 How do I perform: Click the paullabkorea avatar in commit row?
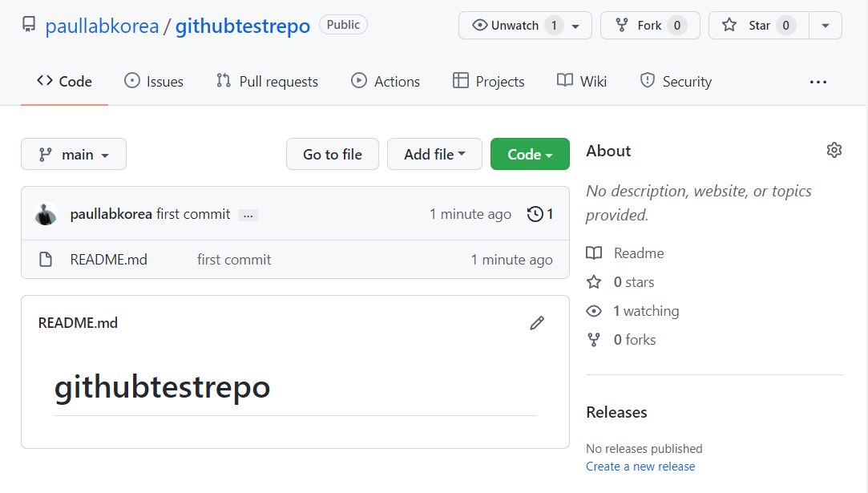[46, 214]
